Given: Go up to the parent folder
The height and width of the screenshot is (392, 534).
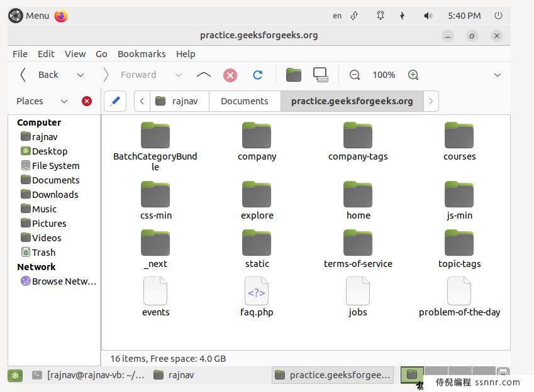Looking at the screenshot, I should pos(204,75).
